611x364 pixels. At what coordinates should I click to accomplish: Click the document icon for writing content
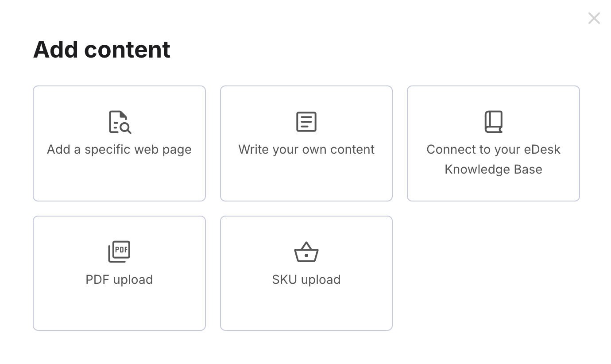pyautogui.click(x=306, y=122)
